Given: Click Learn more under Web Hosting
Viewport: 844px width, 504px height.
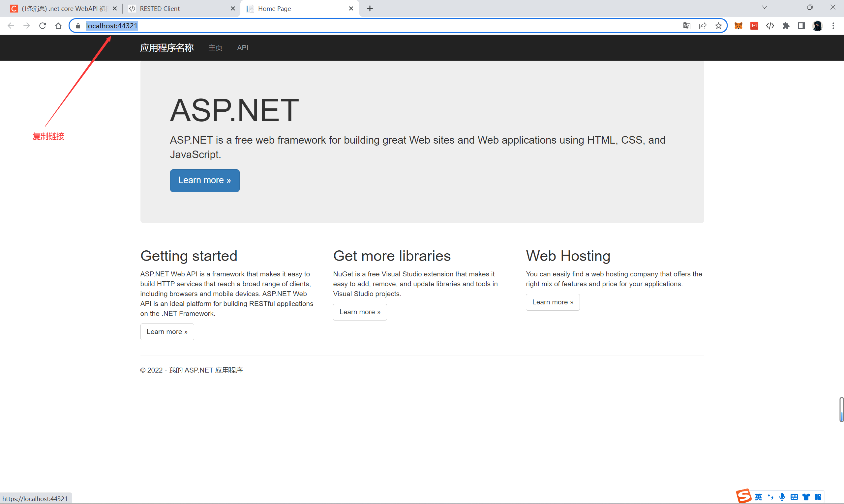Looking at the screenshot, I should click(552, 302).
